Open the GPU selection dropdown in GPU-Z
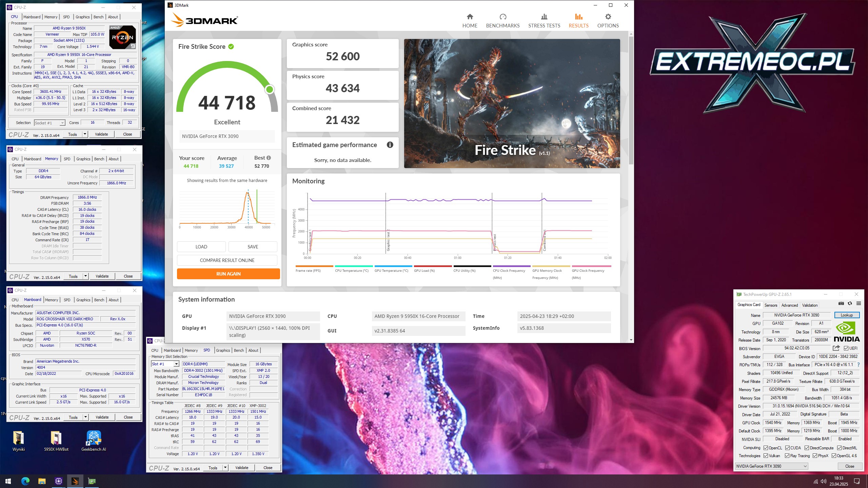The width and height of the screenshot is (868, 488). click(771, 466)
